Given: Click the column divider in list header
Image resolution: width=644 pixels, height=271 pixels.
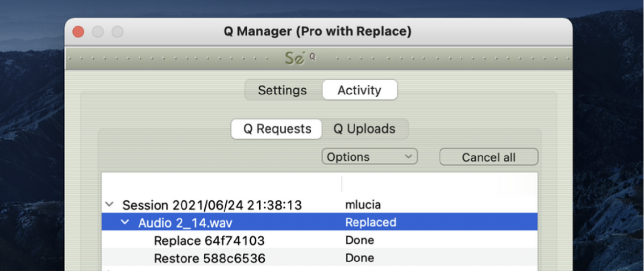Looking at the screenshot, I should coord(342,183).
